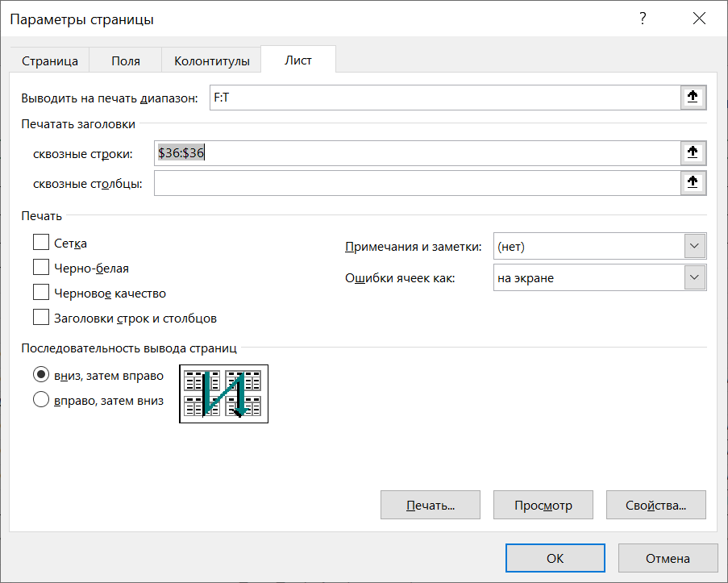Image resolution: width=728 pixels, height=583 pixels.
Task: Go to the Колонтитулы tab
Action: click(x=212, y=60)
